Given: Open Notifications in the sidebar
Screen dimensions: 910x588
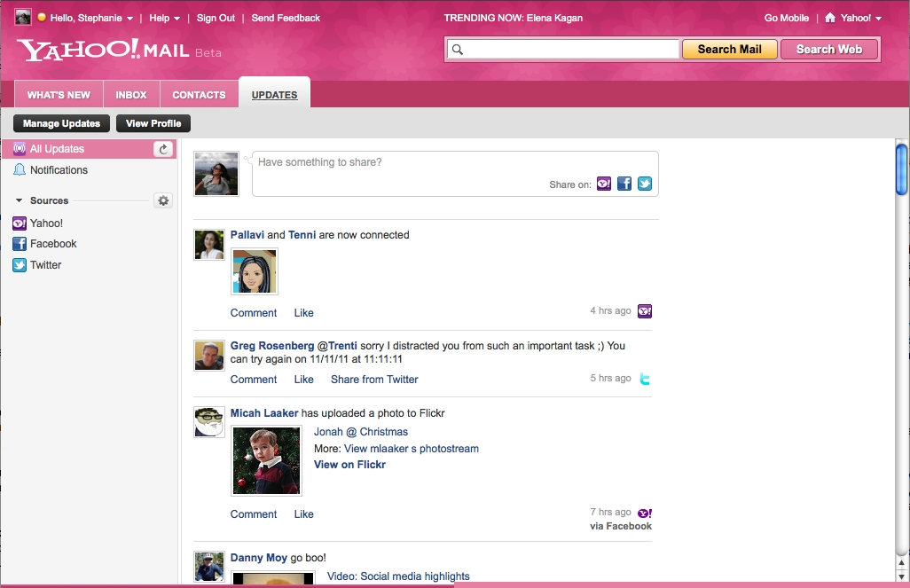Looking at the screenshot, I should (x=59, y=170).
